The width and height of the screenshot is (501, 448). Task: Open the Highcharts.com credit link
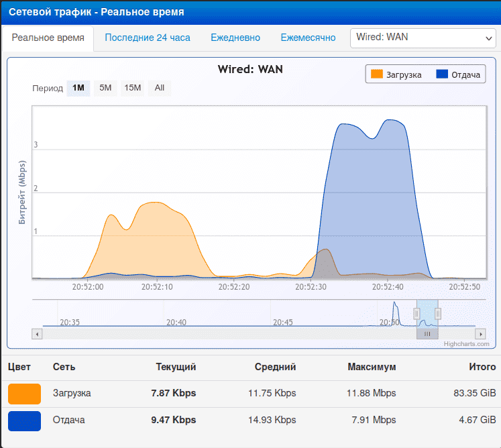pos(466,344)
